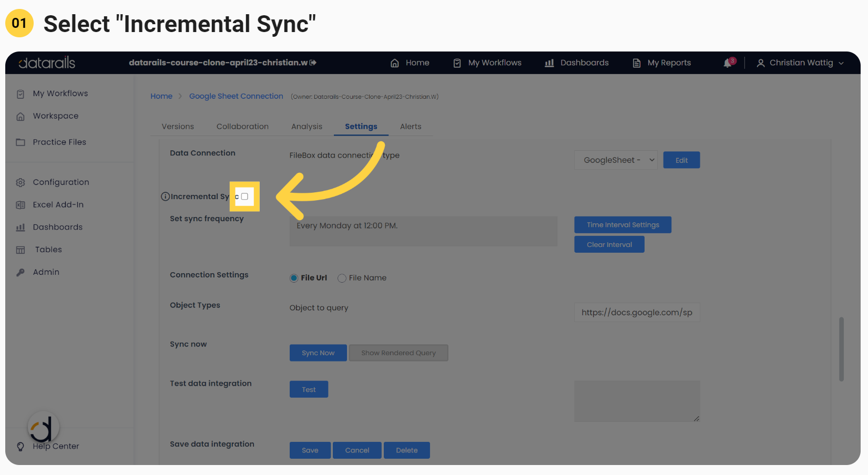Open the Analysis tab
This screenshot has height=475, width=868.
click(x=307, y=127)
